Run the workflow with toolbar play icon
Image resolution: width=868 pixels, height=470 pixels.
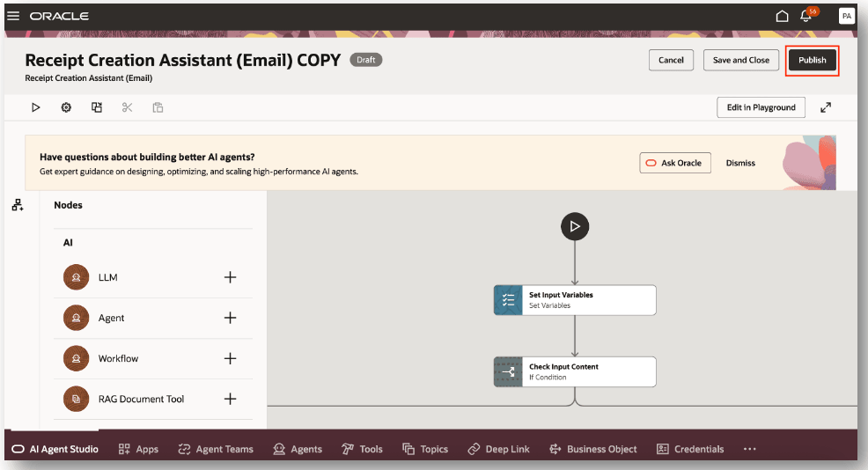tap(36, 107)
